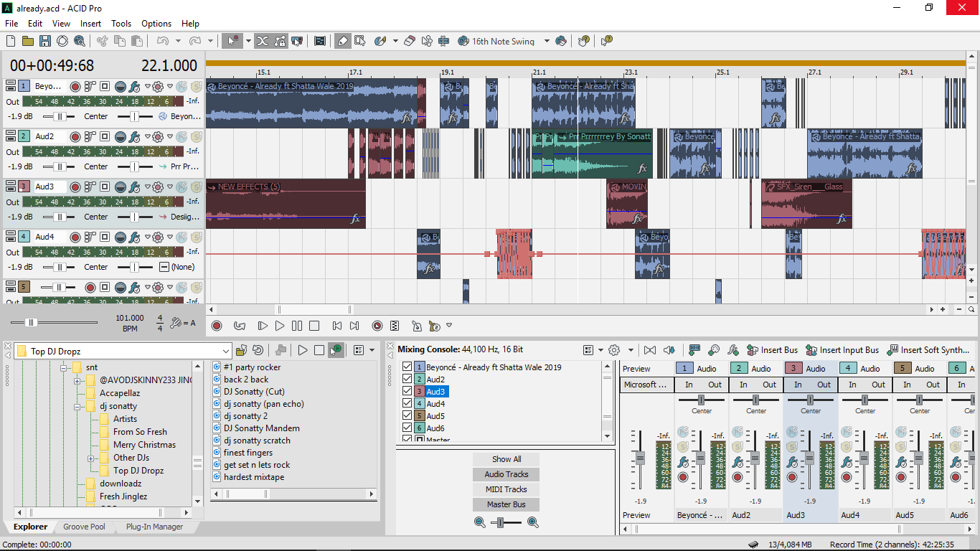Open the File menu
The image size is (980, 551).
(11, 23)
